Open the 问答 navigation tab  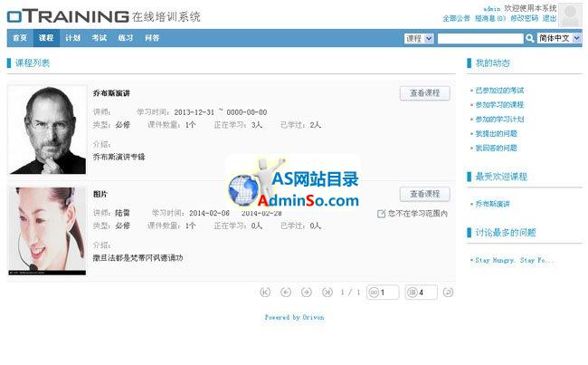[x=152, y=38]
